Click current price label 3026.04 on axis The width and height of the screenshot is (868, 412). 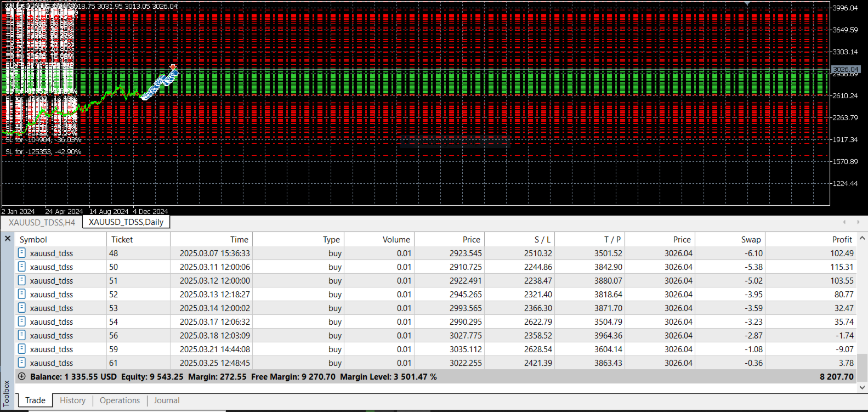(845, 69)
